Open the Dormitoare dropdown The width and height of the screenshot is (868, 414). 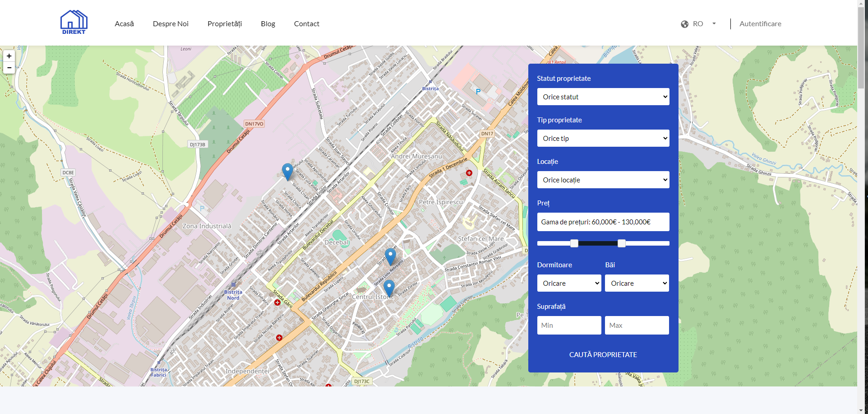568,283
